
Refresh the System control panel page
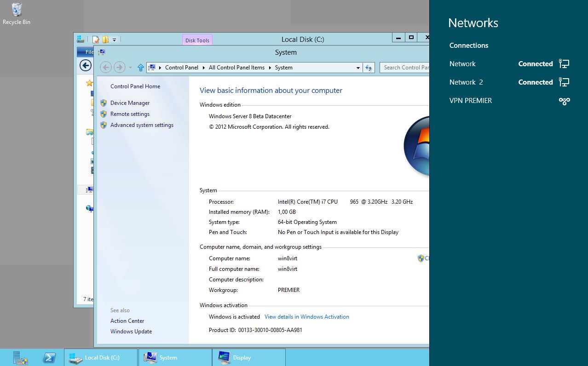coord(369,68)
